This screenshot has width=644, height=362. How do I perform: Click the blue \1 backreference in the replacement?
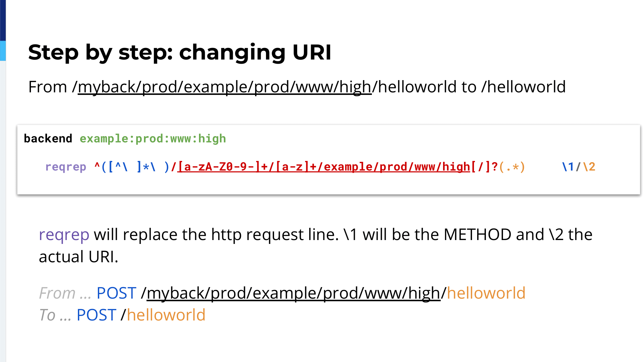(568, 167)
